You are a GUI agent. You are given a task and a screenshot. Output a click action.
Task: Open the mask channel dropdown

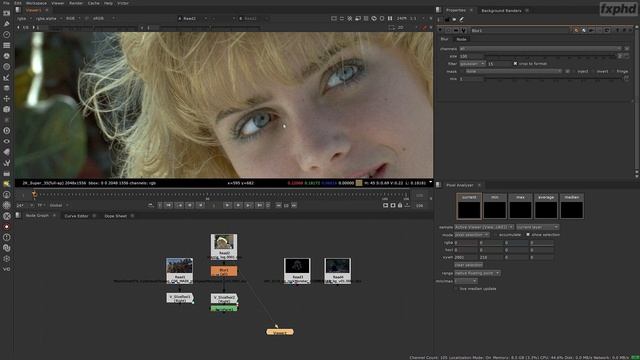[x=514, y=71]
